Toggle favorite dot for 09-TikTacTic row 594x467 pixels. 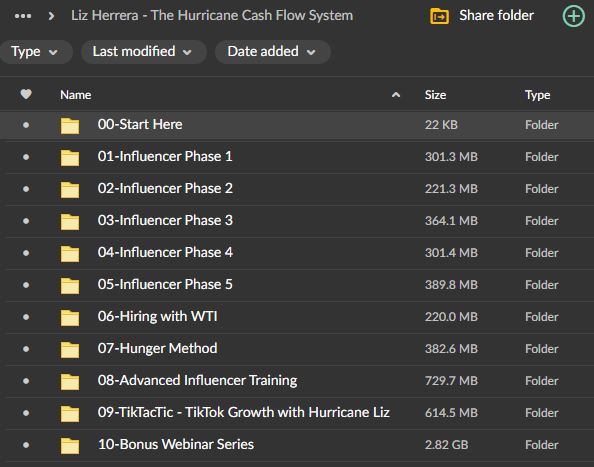pyautogui.click(x=26, y=413)
